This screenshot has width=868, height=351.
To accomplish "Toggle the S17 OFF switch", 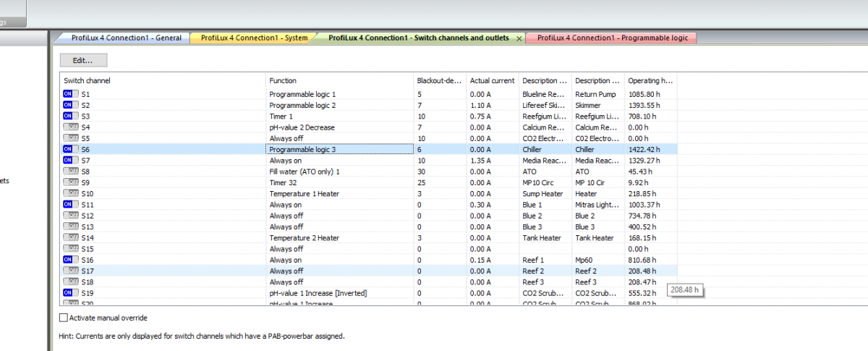I will pos(70,271).
